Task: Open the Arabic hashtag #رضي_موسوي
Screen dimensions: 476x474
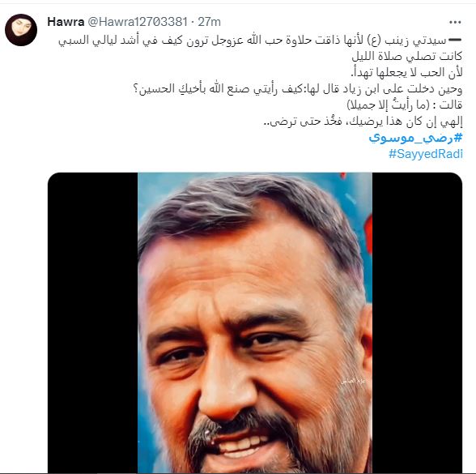Action: [415, 138]
